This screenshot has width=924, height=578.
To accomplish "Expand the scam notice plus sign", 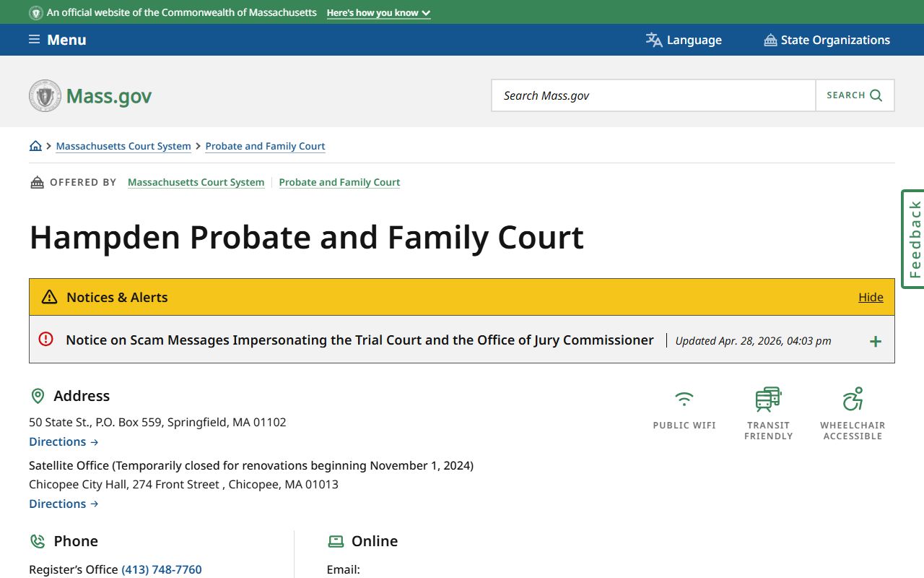I will tap(876, 341).
